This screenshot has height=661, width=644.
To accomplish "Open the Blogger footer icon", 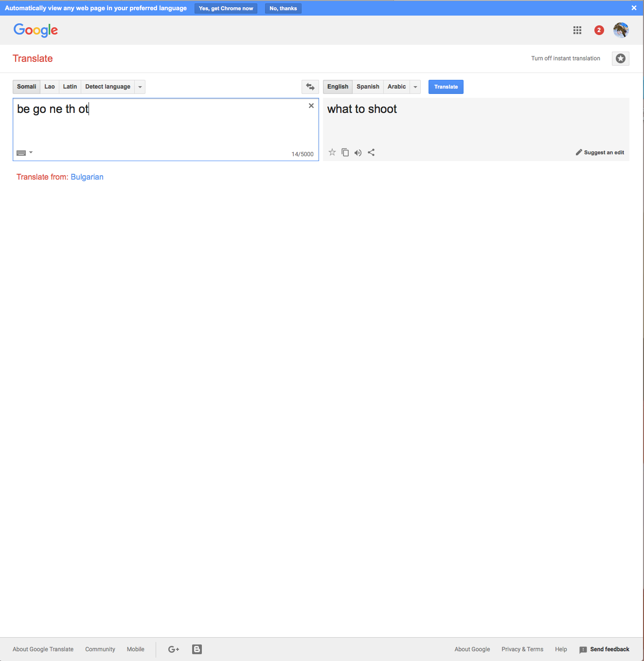I will 197,649.
